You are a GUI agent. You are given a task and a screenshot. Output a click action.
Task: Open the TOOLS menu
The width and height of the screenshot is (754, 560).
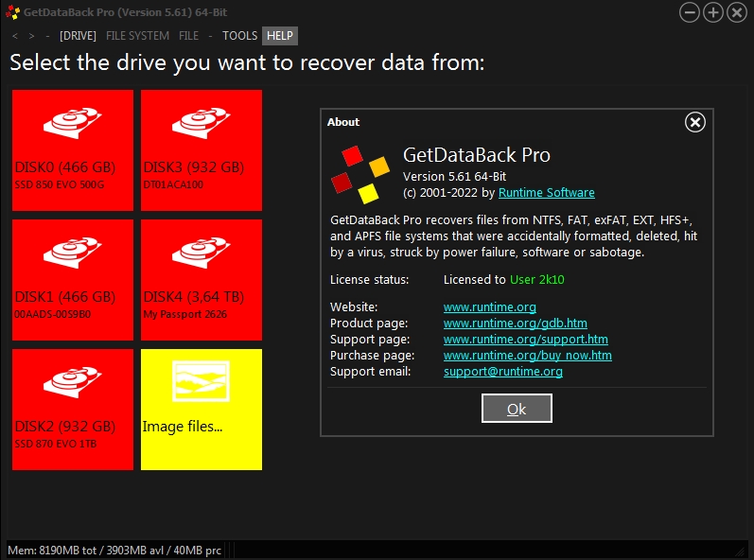(x=239, y=36)
